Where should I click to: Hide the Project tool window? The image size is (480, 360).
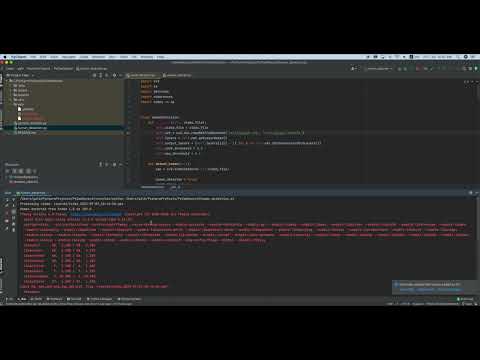pos(121,75)
